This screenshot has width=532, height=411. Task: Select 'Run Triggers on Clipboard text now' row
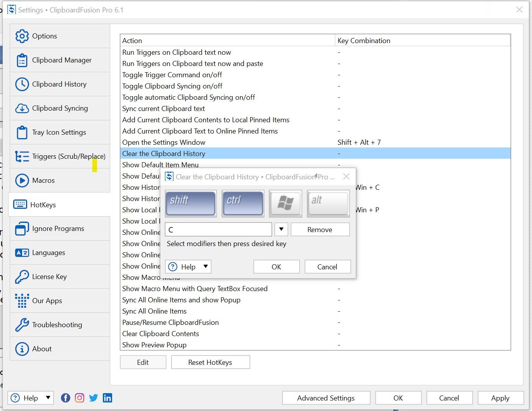coord(315,52)
